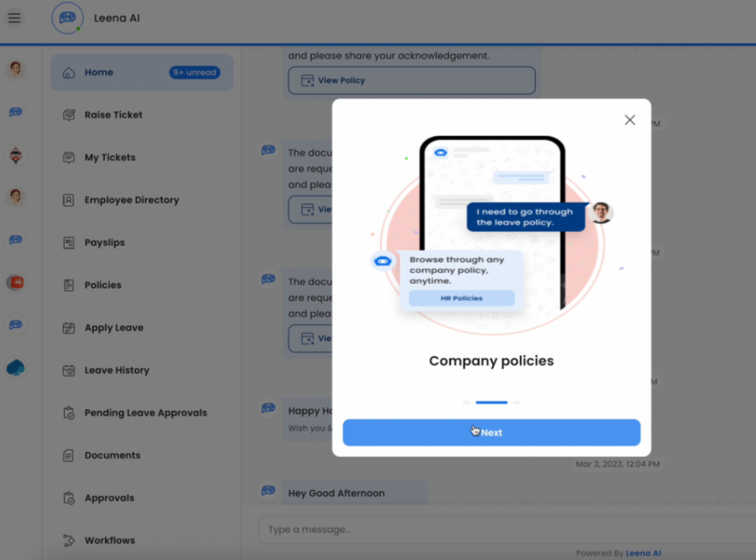Open Raise Ticket menu item

[x=113, y=115]
